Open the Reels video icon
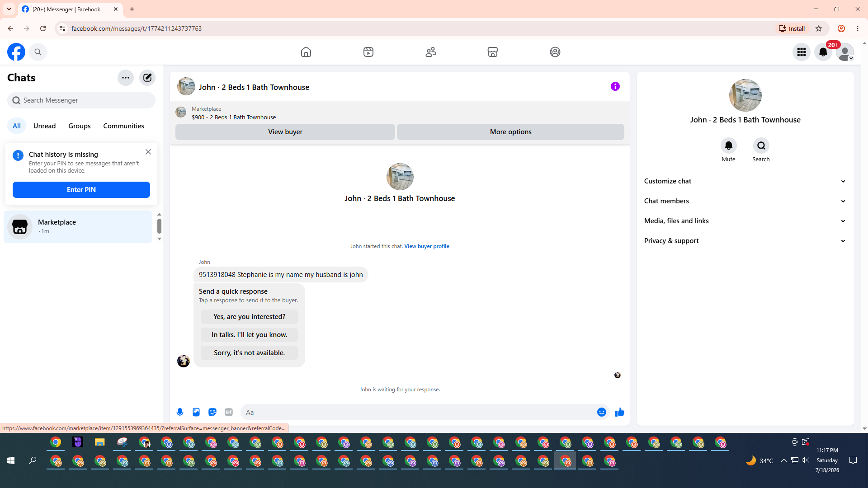868x488 pixels. [368, 52]
